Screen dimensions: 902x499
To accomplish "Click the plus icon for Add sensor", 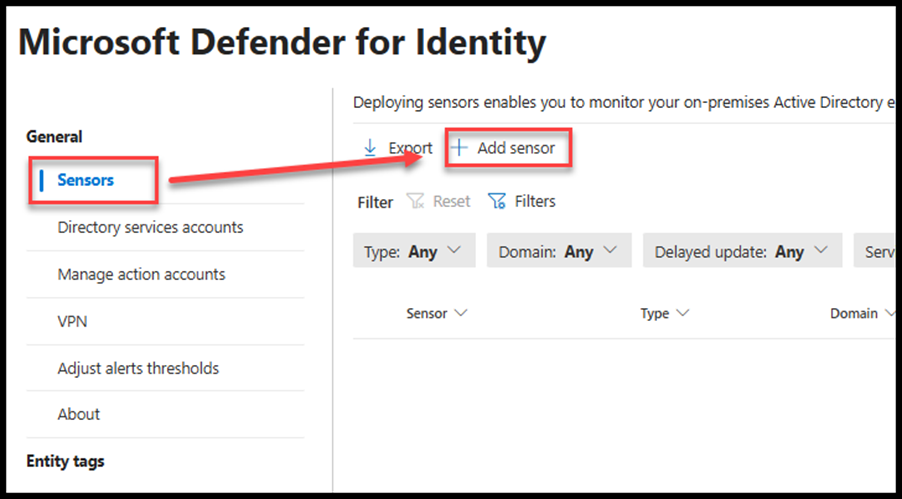I will pos(459,147).
